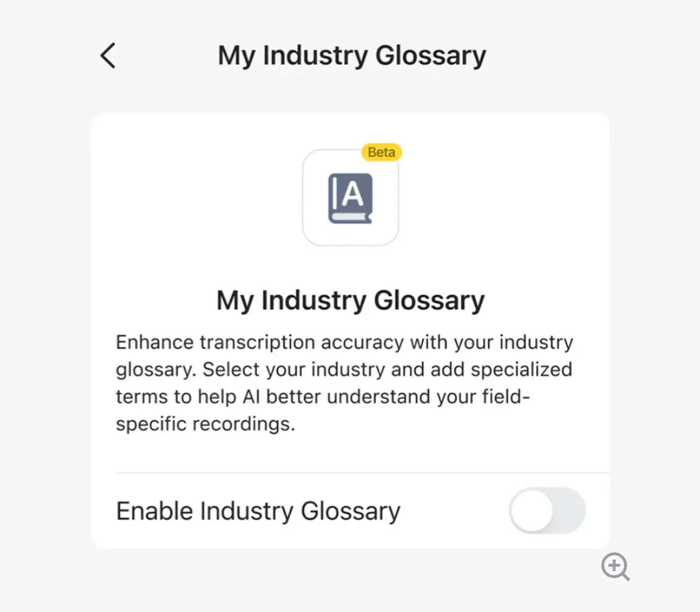Image resolution: width=700 pixels, height=612 pixels.
Task: Return to previous screen via back arrow
Action: 108,55
